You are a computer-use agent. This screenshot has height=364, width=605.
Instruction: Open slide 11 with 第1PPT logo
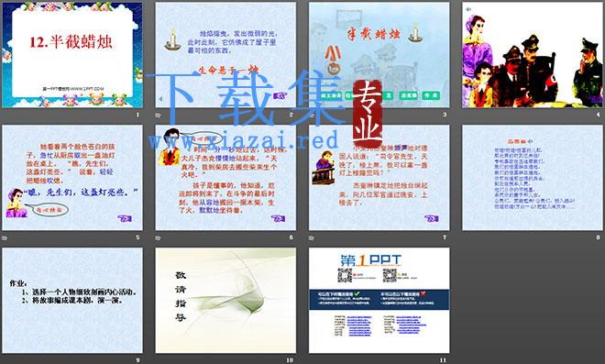[379, 301]
